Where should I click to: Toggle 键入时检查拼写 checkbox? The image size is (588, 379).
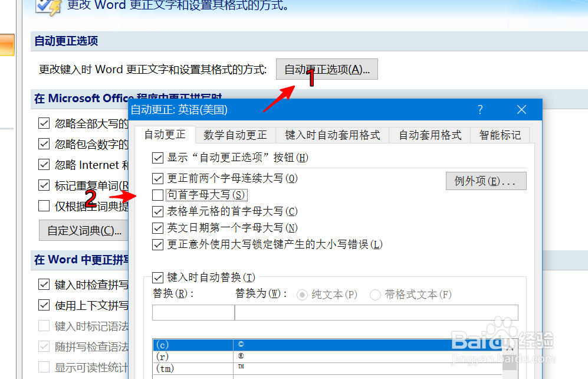44,285
